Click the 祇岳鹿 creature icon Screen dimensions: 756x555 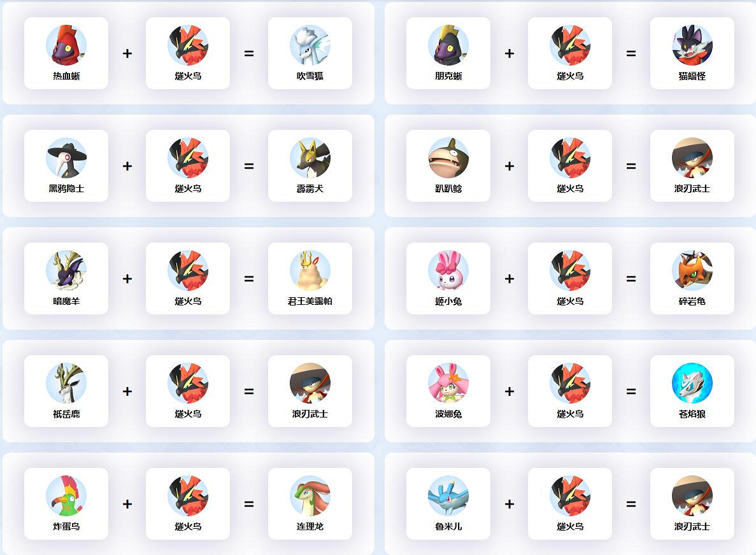(x=66, y=384)
